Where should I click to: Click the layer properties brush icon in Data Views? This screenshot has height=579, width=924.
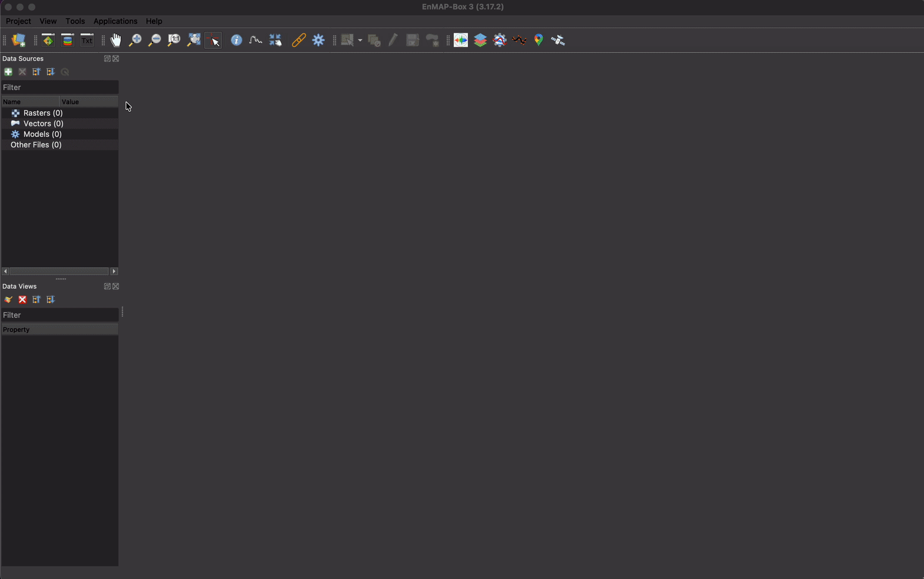pos(8,300)
